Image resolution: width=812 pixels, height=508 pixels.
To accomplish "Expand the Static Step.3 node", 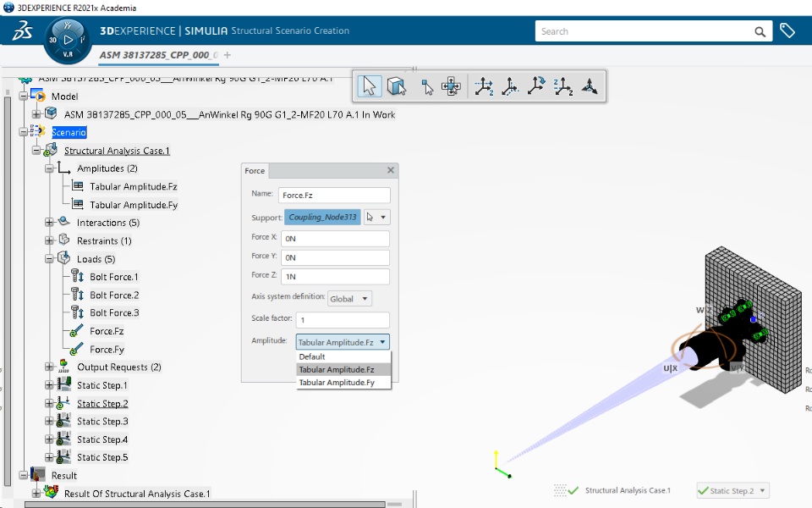I will click(49, 422).
